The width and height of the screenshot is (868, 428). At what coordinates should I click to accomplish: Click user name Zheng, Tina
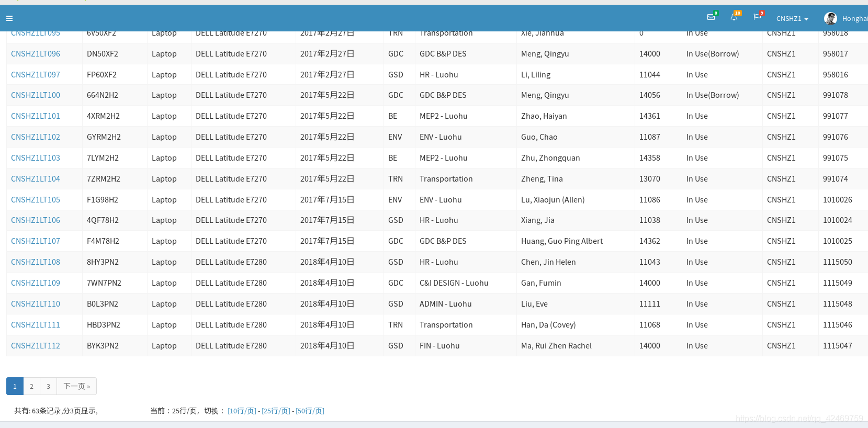pos(542,179)
